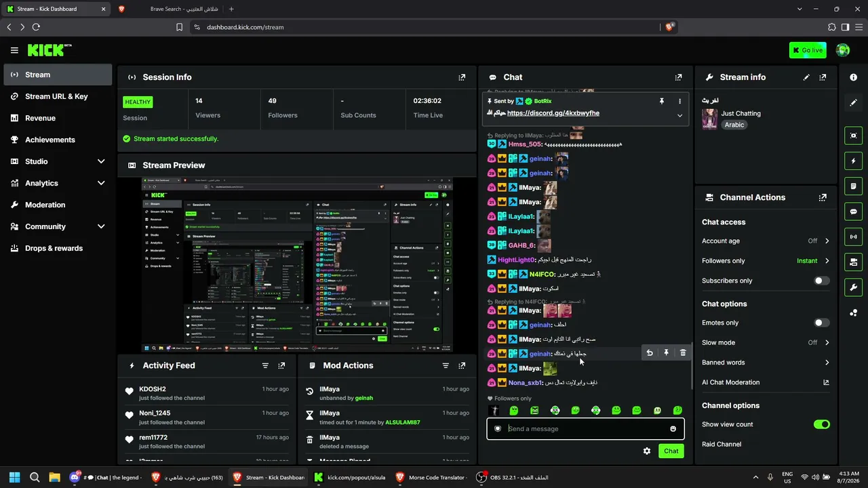Open the Banned words settings

(766, 363)
